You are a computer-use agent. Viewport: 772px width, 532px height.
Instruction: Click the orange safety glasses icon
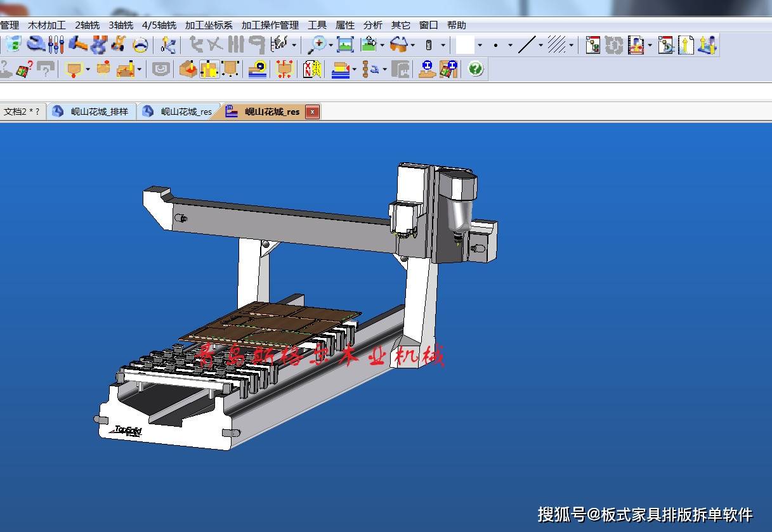tap(398, 45)
